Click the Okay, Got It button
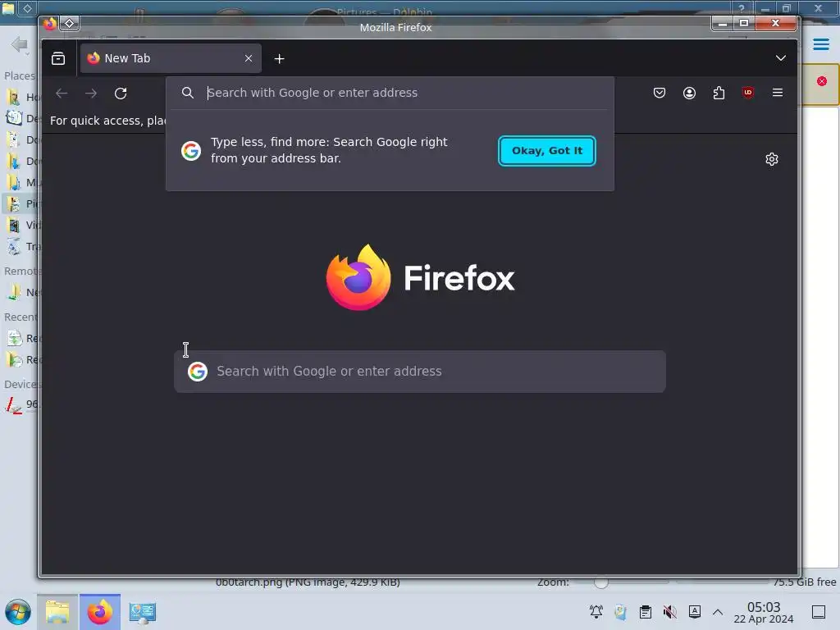Screen dimensions: 840x630 pos(547,151)
